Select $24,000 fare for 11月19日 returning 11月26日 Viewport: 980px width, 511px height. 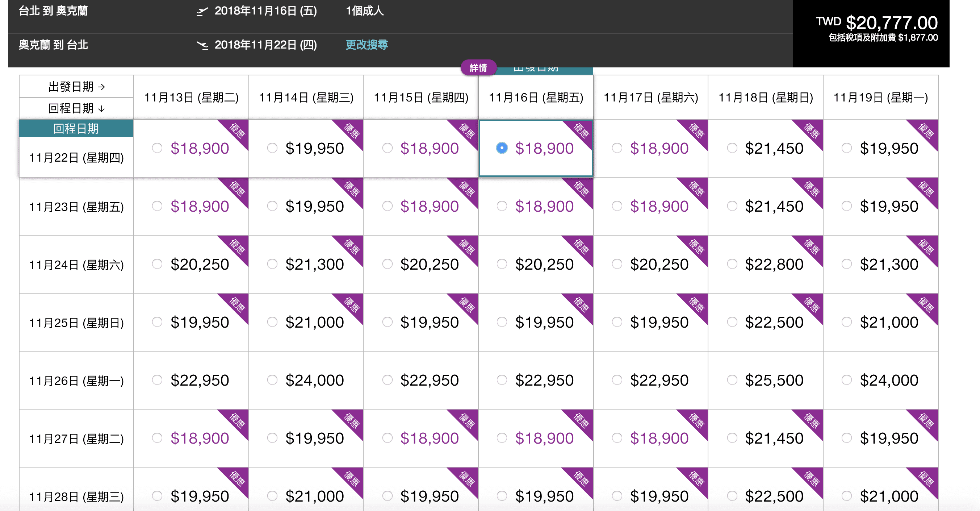point(846,380)
